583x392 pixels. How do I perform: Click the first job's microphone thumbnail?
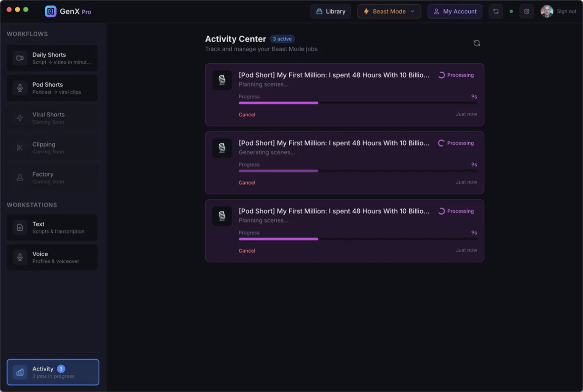222,80
